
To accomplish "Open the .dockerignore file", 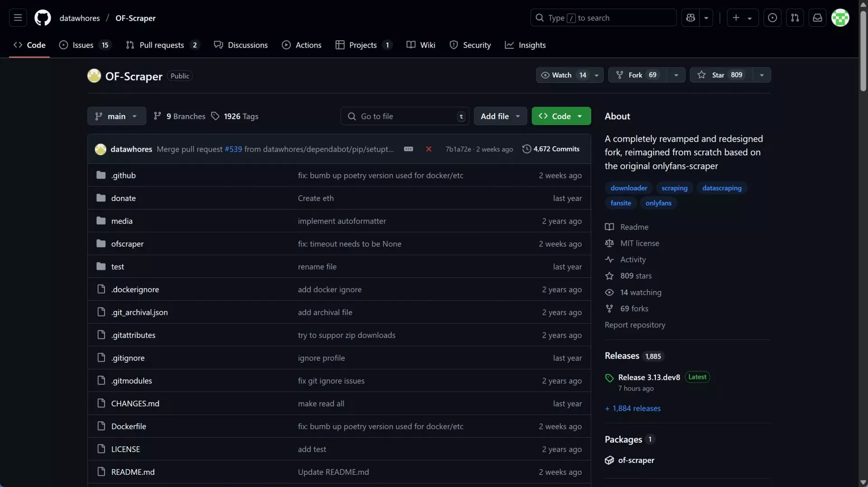I will [x=135, y=289].
